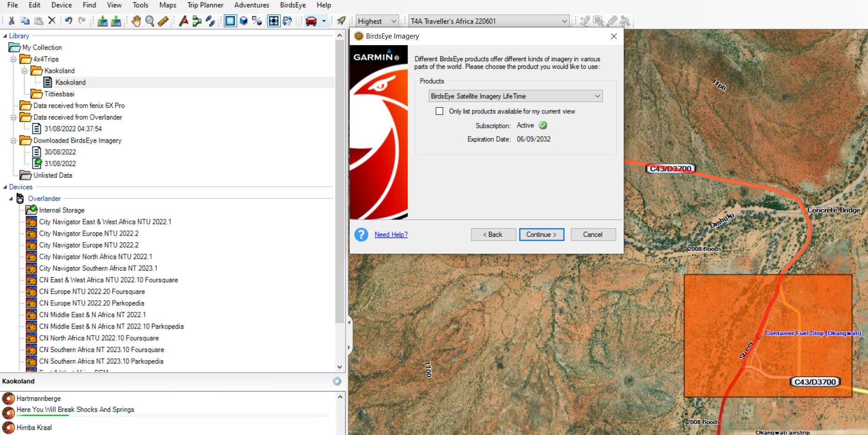Collapse the Devices section
The image size is (868, 435).
coord(5,187)
